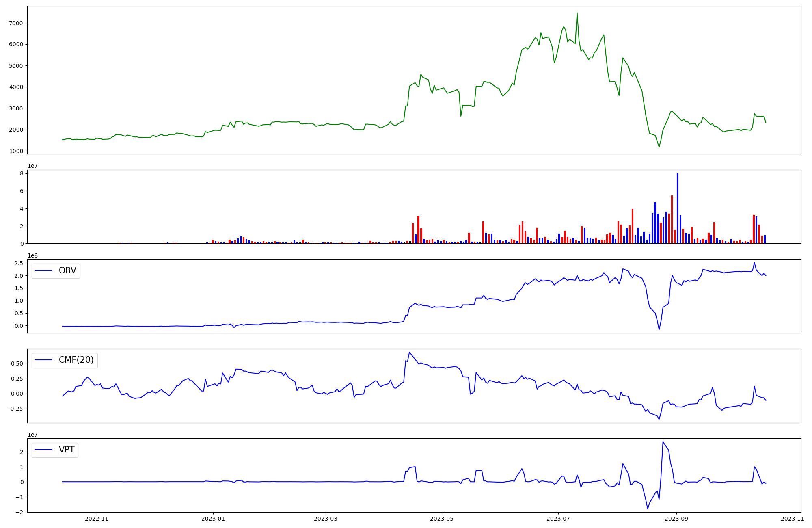Click the highest peak of the green price line
The height and width of the screenshot is (528, 812).
pos(577,13)
